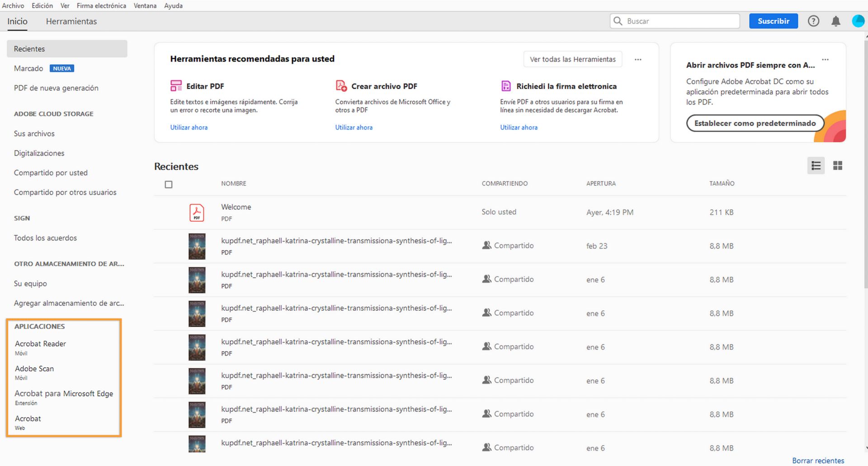
Task: Click the electronic signature tool icon
Action: click(506, 86)
